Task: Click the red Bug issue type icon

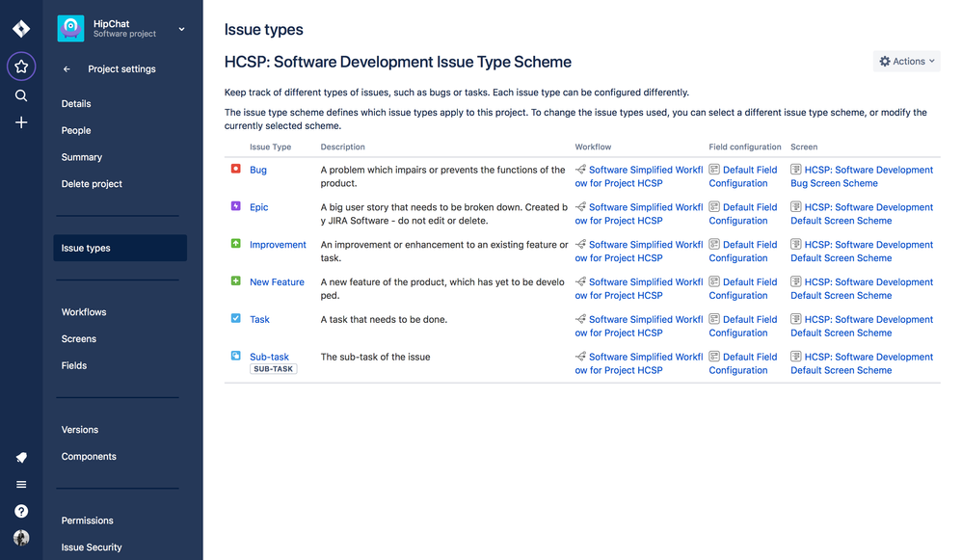Action: pos(235,169)
